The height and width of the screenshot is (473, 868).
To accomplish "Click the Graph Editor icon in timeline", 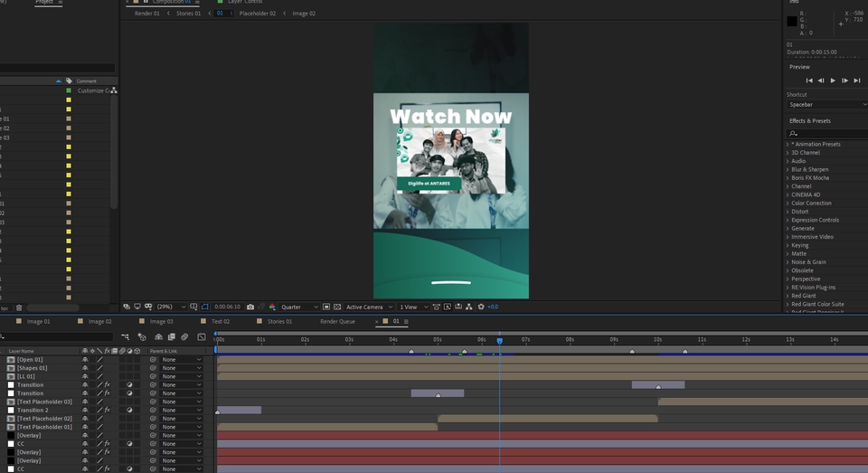I will (201, 337).
